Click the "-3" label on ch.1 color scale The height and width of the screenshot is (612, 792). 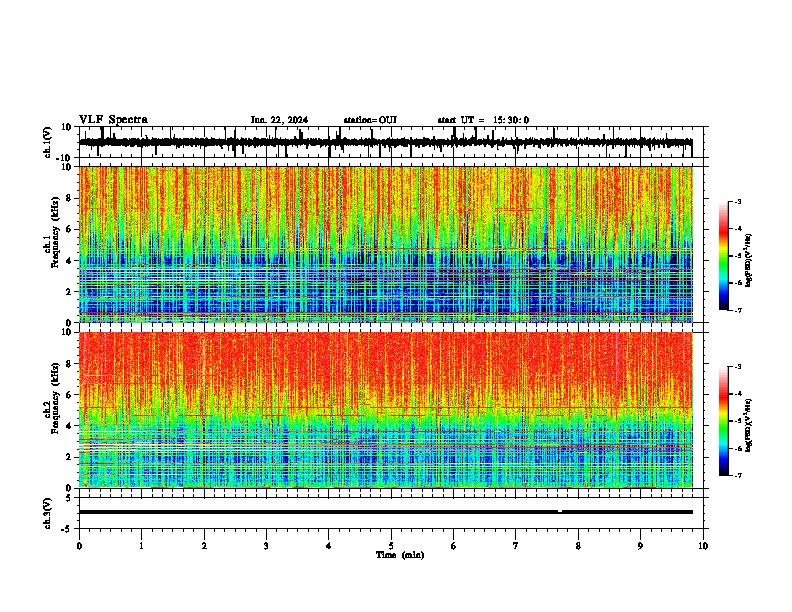pos(738,201)
